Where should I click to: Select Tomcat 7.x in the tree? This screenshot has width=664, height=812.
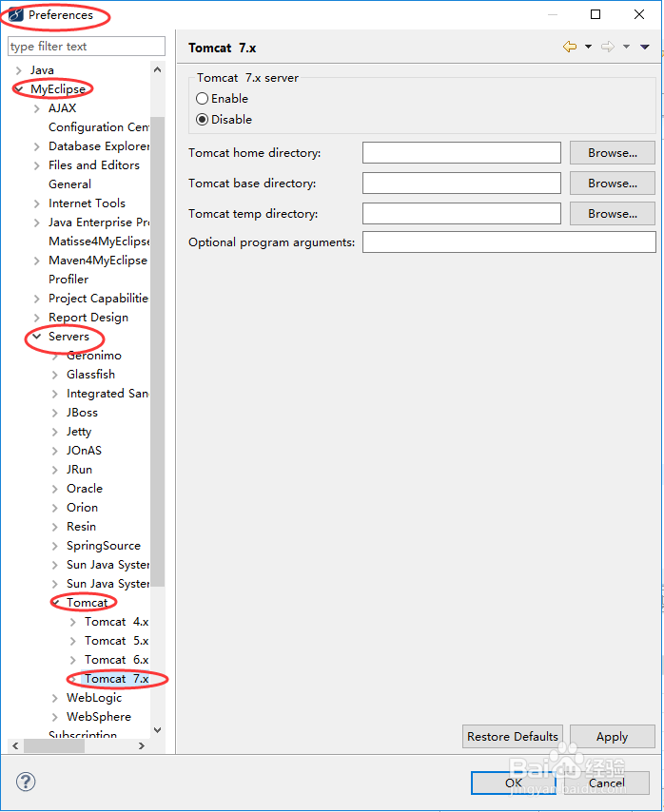(117, 678)
